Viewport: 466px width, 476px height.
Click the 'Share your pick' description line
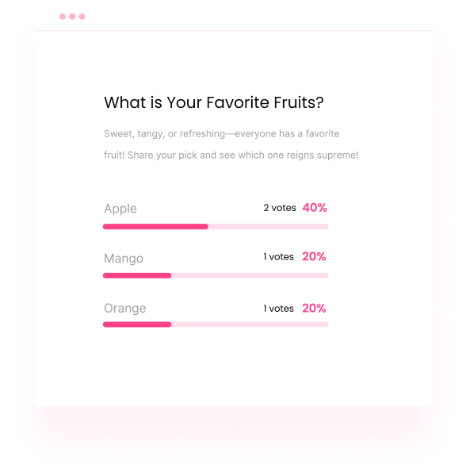(x=231, y=155)
